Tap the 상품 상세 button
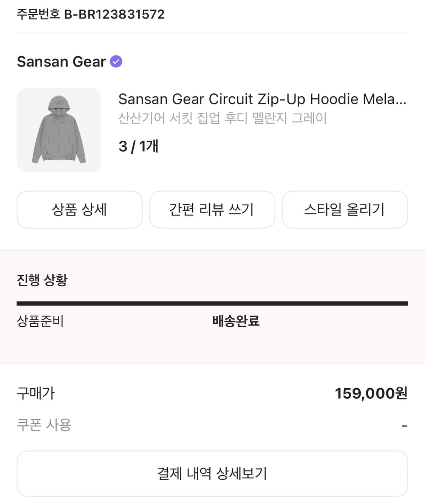The image size is (425, 504). click(x=79, y=209)
